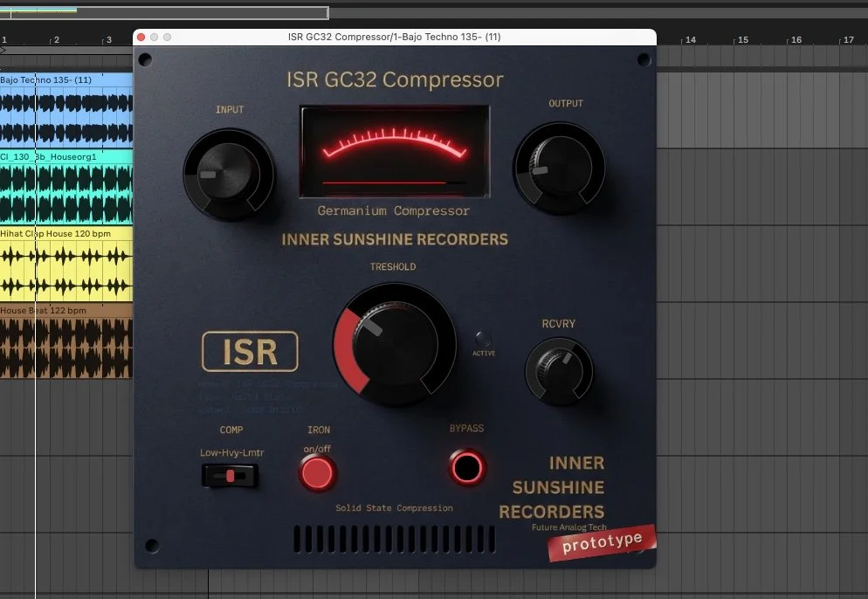Click the INNER SUNSHINE RECORDERS text
This screenshot has height=599, width=868.
pyautogui.click(x=395, y=239)
